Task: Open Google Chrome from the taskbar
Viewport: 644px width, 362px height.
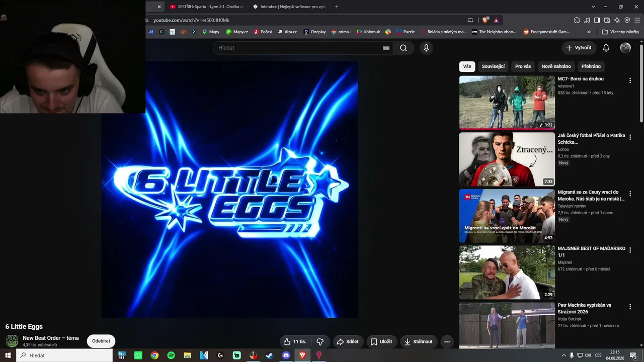Action: (x=154, y=355)
